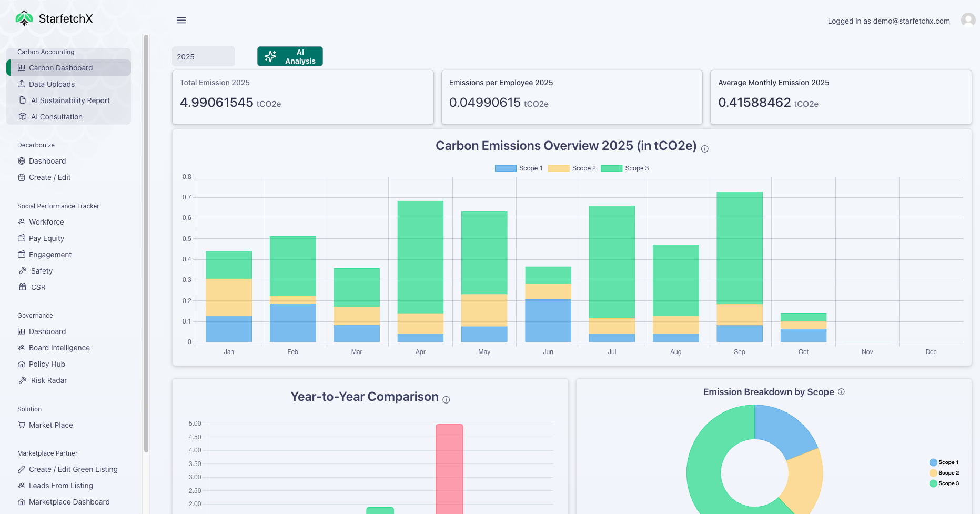The image size is (980, 514).
Task: Run the AI Analysis button
Action: (289, 56)
